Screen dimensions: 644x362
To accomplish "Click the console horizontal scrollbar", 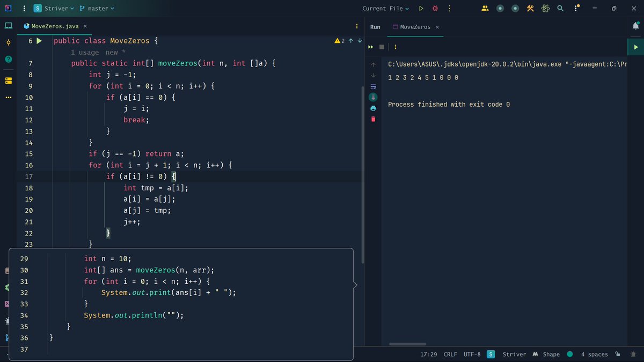I will click(408, 344).
